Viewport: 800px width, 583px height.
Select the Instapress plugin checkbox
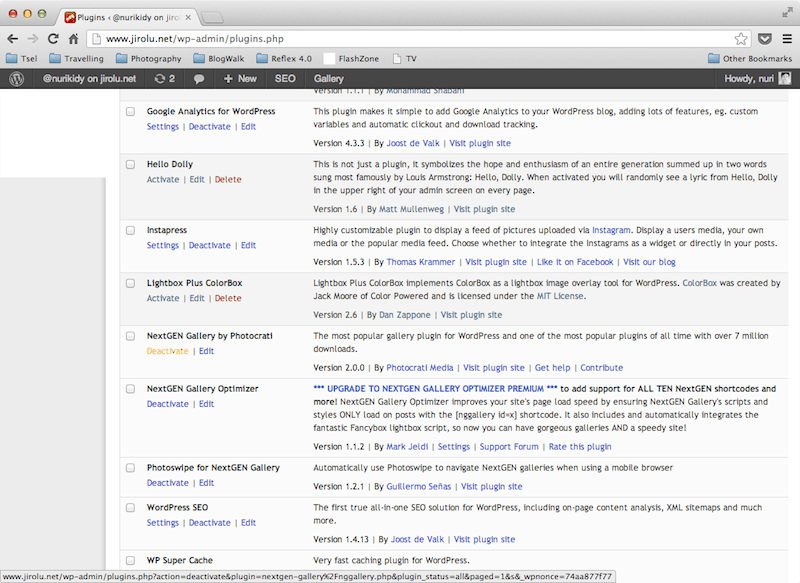[x=130, y=230]
